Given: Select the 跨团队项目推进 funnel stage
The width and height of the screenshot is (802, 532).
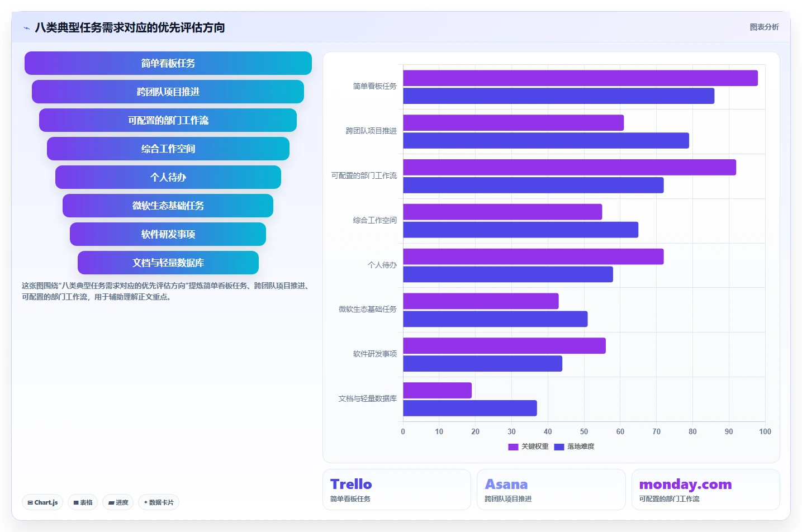Looking at the screenshot, I should tap(168, 92).
